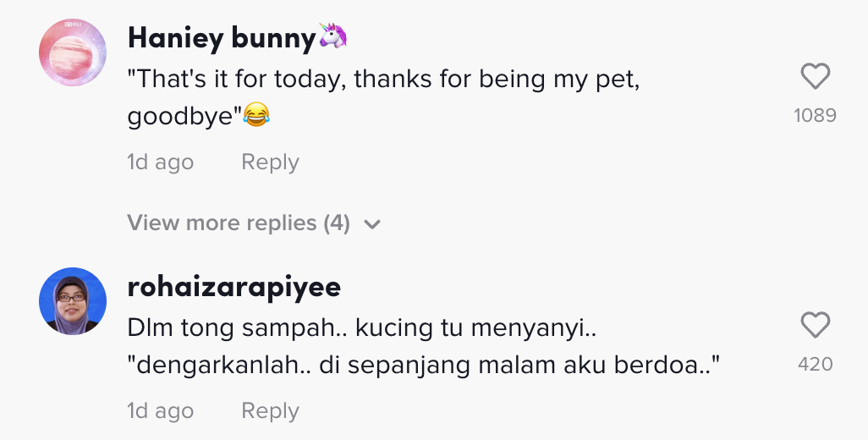Click the "dengarkanlah.." lyric line
The width and height of the screenshot is (868, 440).
pos(423,367)
